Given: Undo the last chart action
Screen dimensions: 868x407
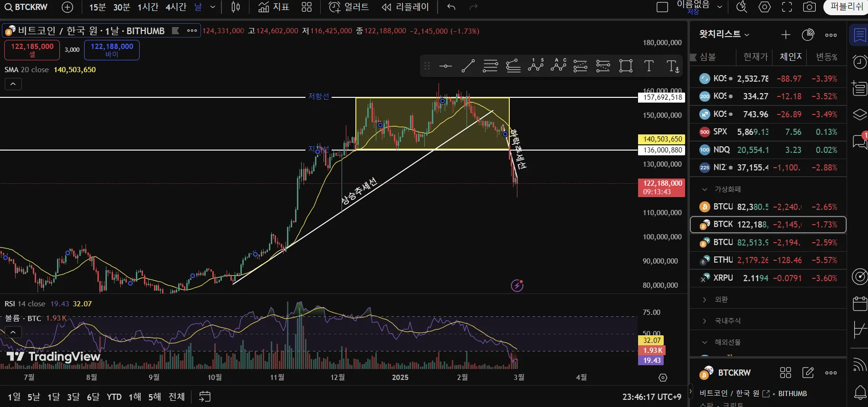Looking at the screenshot, I should tap(451, 7).
